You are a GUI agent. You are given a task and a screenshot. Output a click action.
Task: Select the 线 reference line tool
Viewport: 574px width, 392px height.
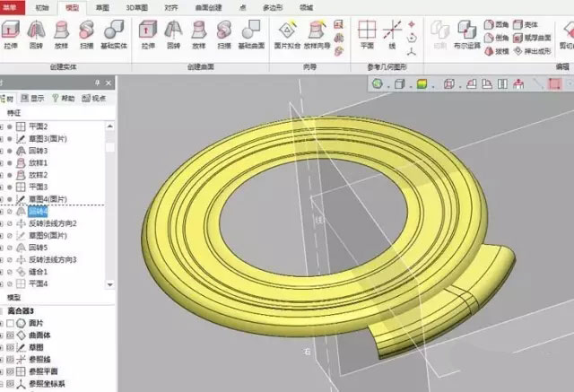pos(393,37)
